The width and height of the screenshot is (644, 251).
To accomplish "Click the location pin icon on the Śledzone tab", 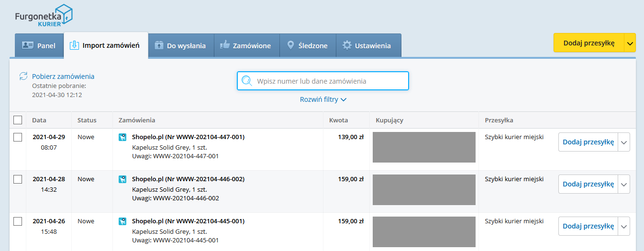I will click(290, 45).
